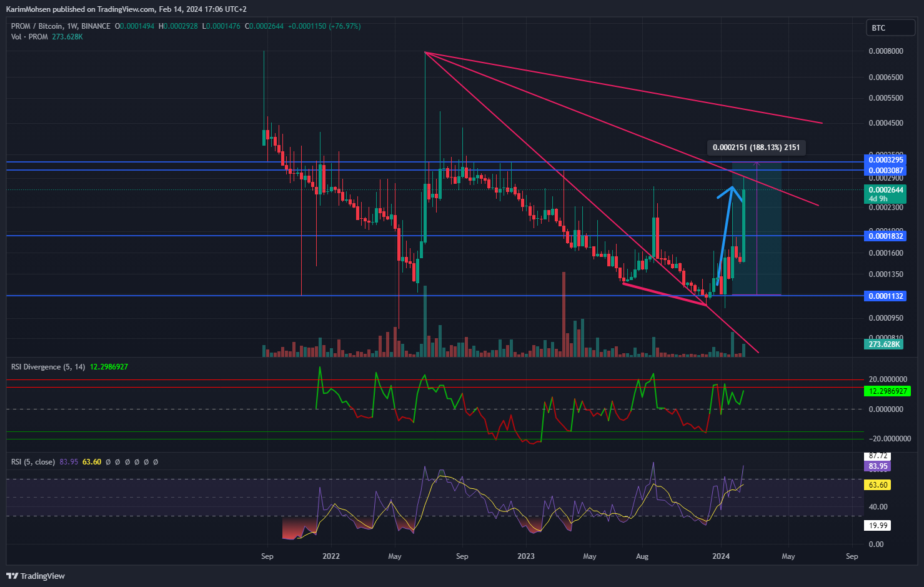The height and width of the screenshot is (587, 924).
Task: Click the +0.0001150 (+76.97%) change value
Action: (x=324, y=26)
